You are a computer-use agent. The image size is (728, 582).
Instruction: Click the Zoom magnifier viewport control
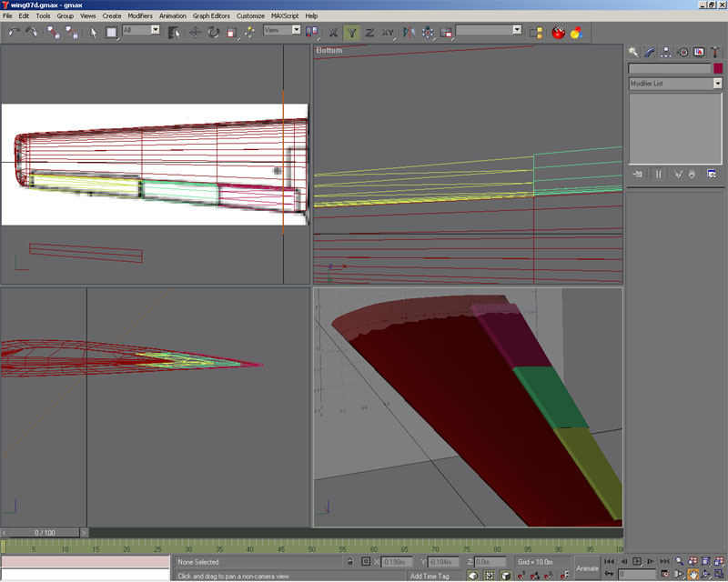(679, 562)
